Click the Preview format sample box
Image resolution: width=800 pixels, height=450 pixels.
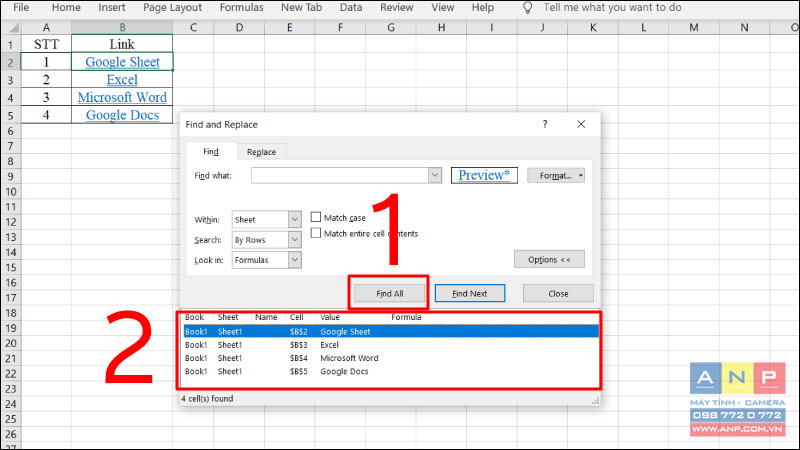[484, 175]
